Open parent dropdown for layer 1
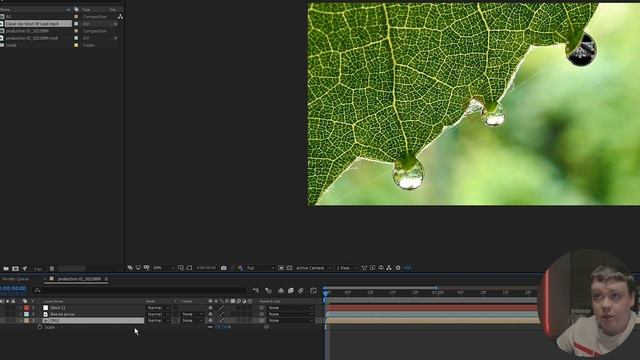Screen dimensions: 640x360 tap(290, 308)
